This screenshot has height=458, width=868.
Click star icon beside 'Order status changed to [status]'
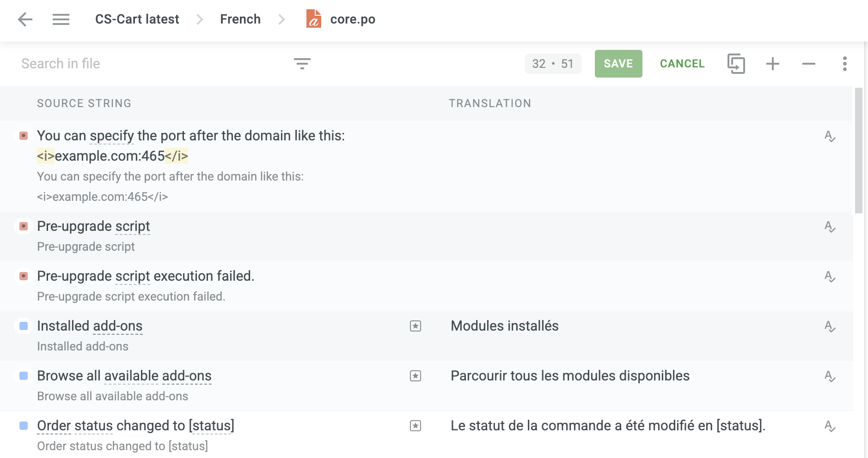[416, 426]
